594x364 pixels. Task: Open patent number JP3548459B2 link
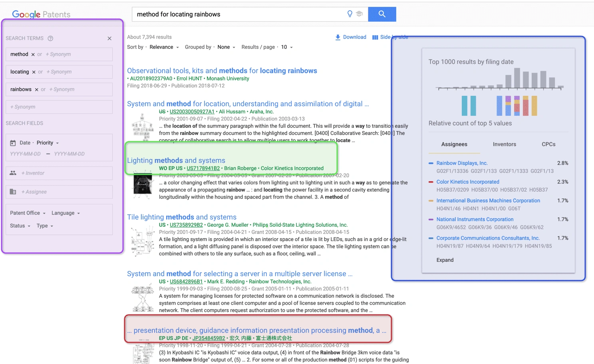click(209, 338)
